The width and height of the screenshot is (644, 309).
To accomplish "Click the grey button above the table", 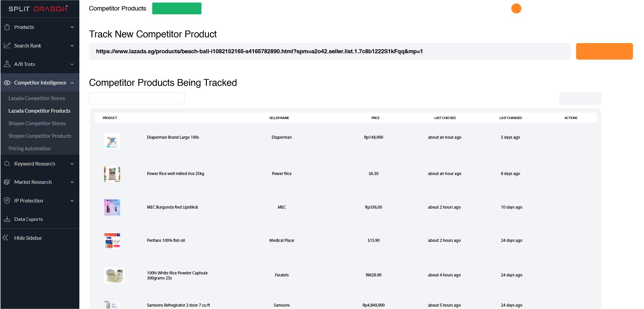I will [x=580, y=98].
